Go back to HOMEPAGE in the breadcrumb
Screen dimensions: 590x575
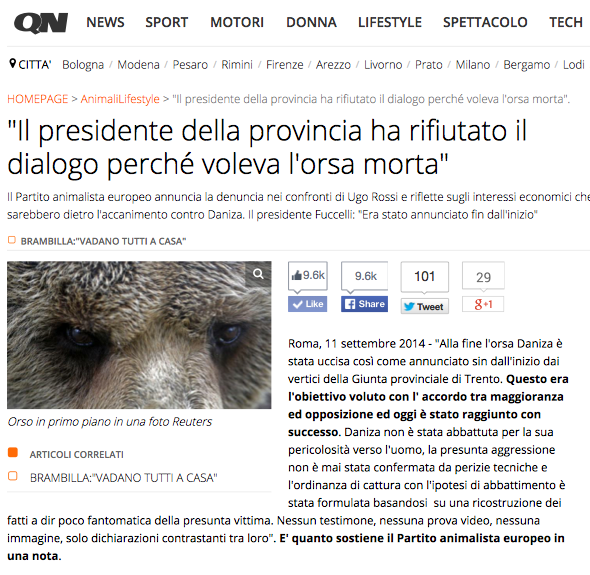point(38,99)
